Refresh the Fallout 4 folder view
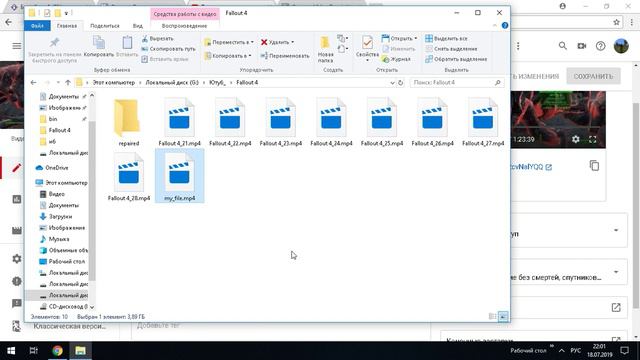This screenshot has width=640, height=360. click(401, 82)
